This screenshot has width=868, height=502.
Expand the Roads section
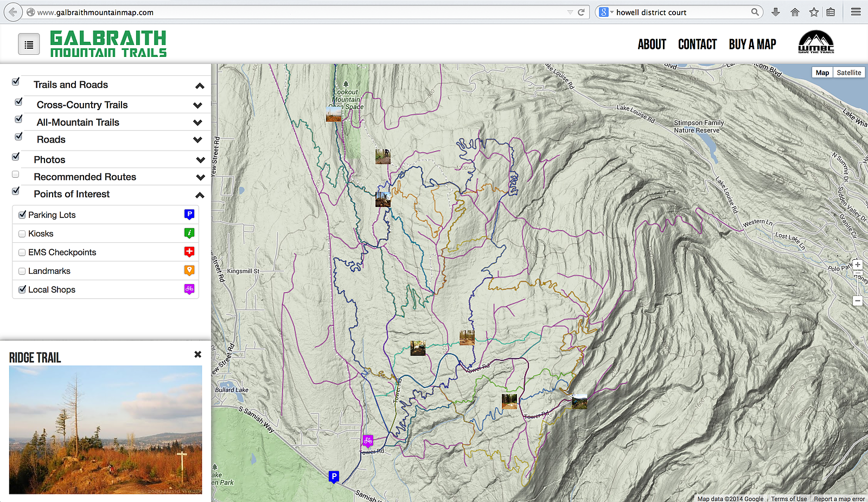197,140
